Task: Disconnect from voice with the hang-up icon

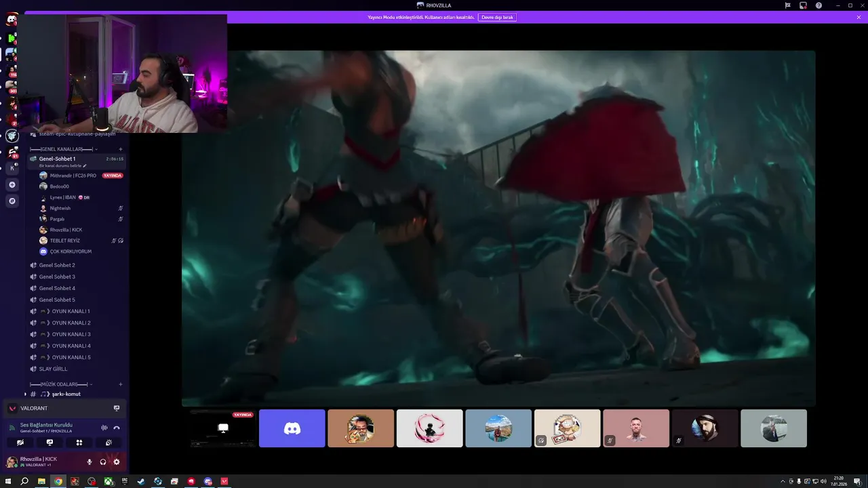Action: pos(117,428)
